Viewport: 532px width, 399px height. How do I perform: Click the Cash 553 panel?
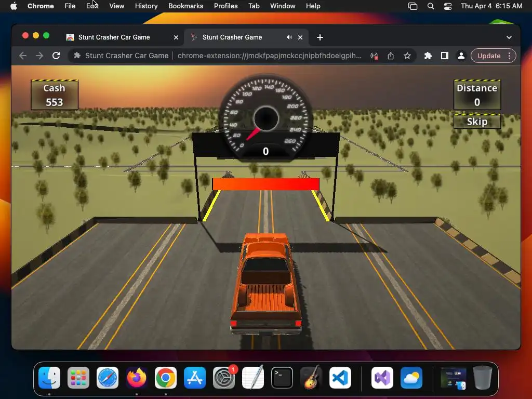54,95
